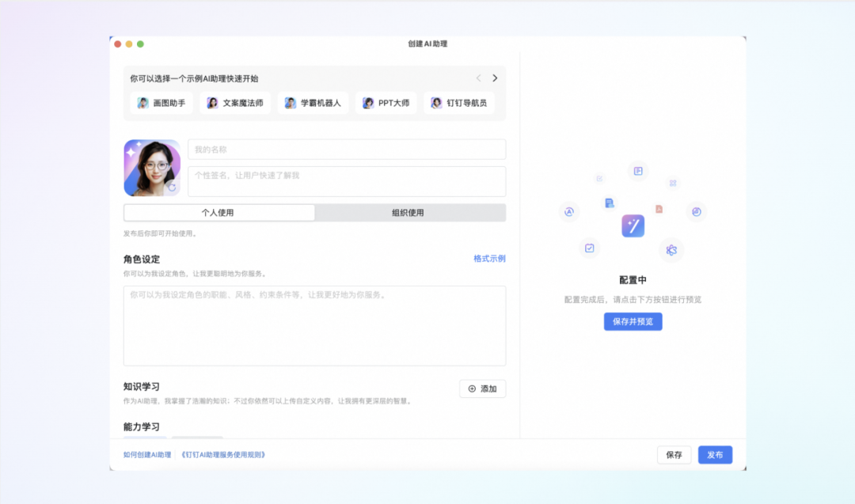Click the magic wand icon in preview
Viewport: 855px width, 504px height.
(x=633, y=225)
